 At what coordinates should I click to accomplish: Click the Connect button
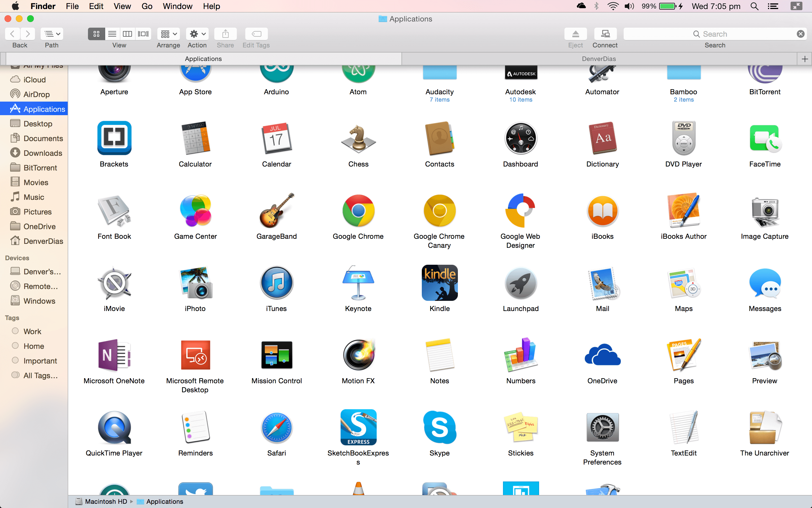[605, 34]
